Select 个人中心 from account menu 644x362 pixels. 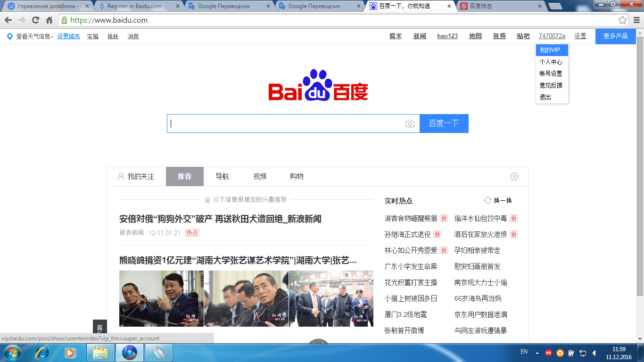pyautogui.click(x=552, y=62)
